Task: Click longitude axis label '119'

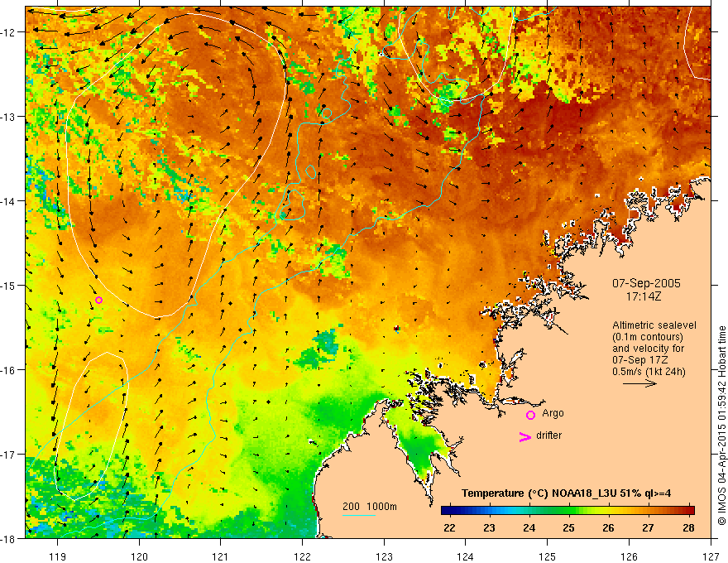Action: (58, 556)
